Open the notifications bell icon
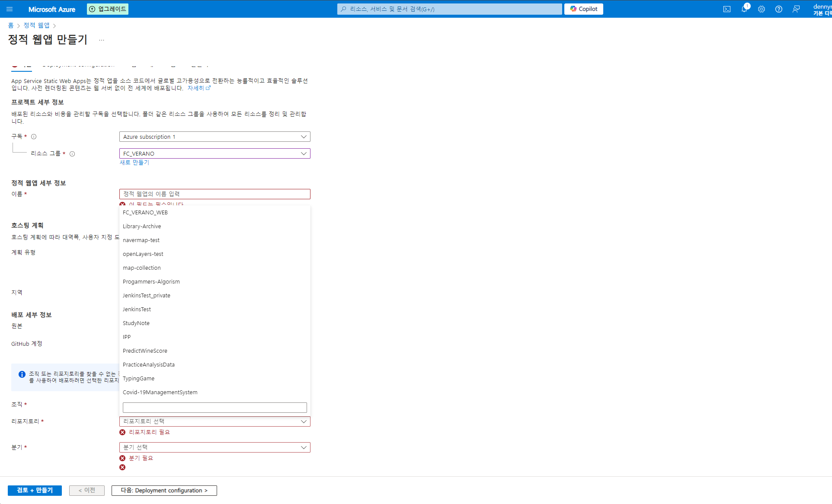Viewport: 832px width, 504px height. click(744, 9)
